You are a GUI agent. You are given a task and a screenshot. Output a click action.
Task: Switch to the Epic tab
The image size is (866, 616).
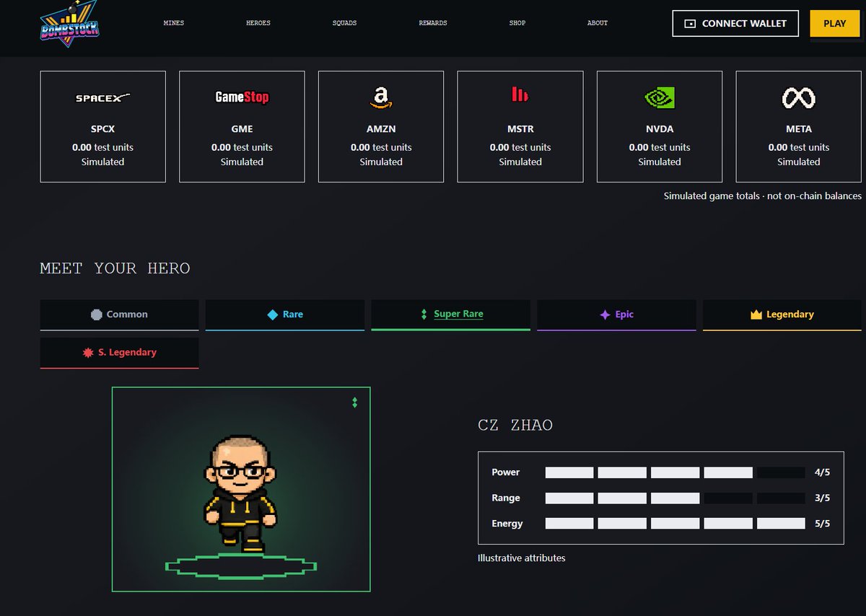pyautogui.click(x=617, y=315)
